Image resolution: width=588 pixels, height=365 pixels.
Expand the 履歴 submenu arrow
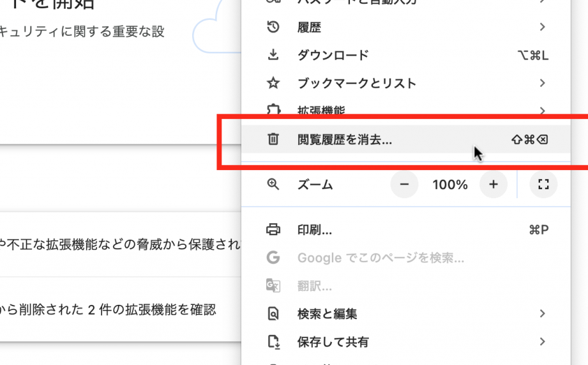pos(542,27)
